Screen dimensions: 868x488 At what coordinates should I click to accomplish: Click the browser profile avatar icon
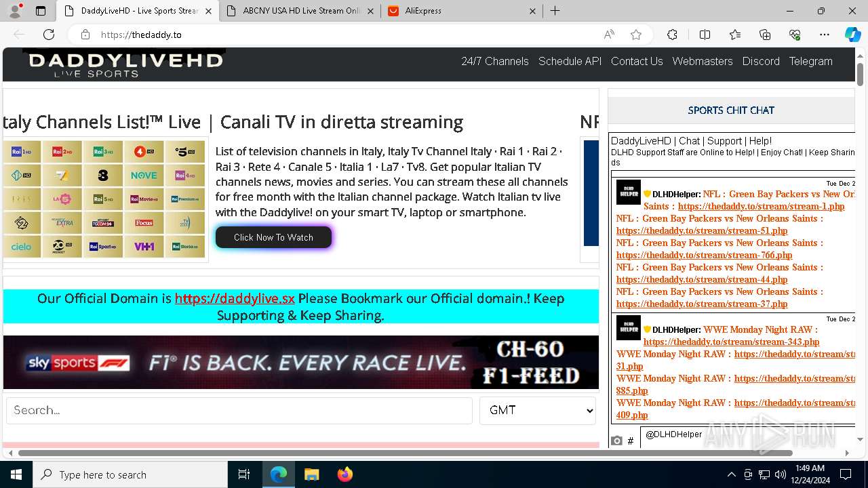coord(15,11)
